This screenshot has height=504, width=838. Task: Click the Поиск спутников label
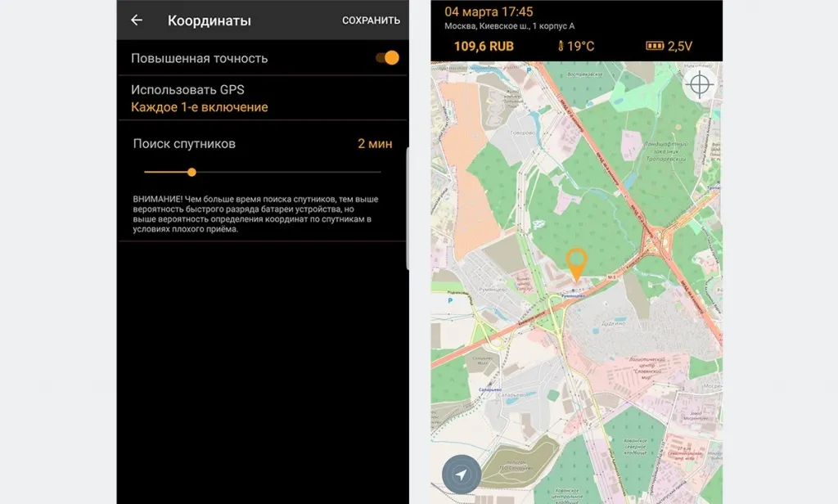[184, 144]
